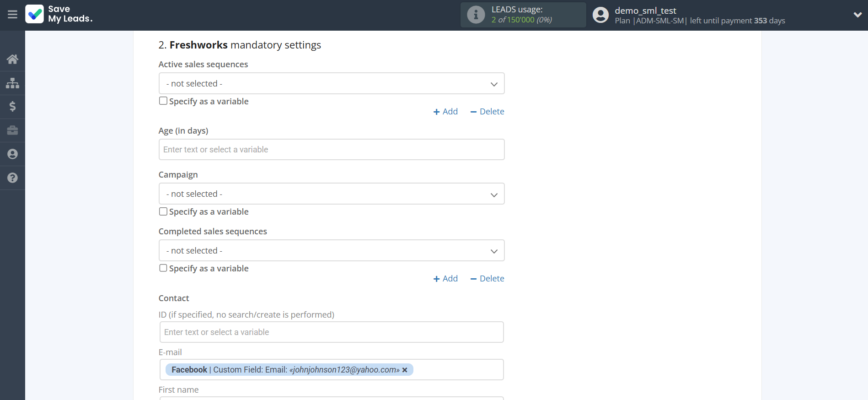Open connections sitemap icon in sidebar
This screenshot has width=868, height=400.
click(12, 83)
